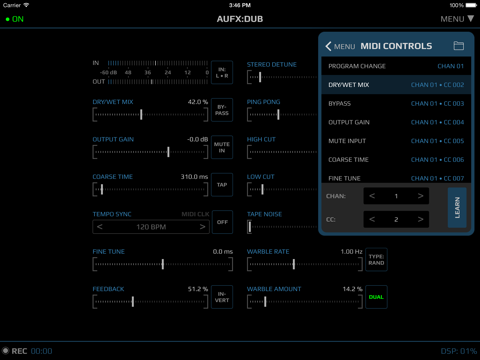Click the 51.2 % feedback value
This screenshot has width=480, height=360.
pyautogui.click(x=198, y=289)
